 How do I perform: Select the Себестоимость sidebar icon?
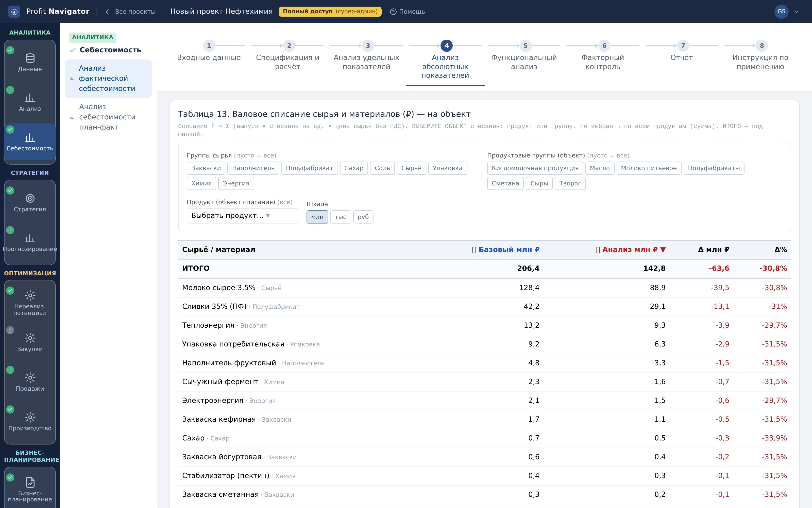(x=30, y=142)
